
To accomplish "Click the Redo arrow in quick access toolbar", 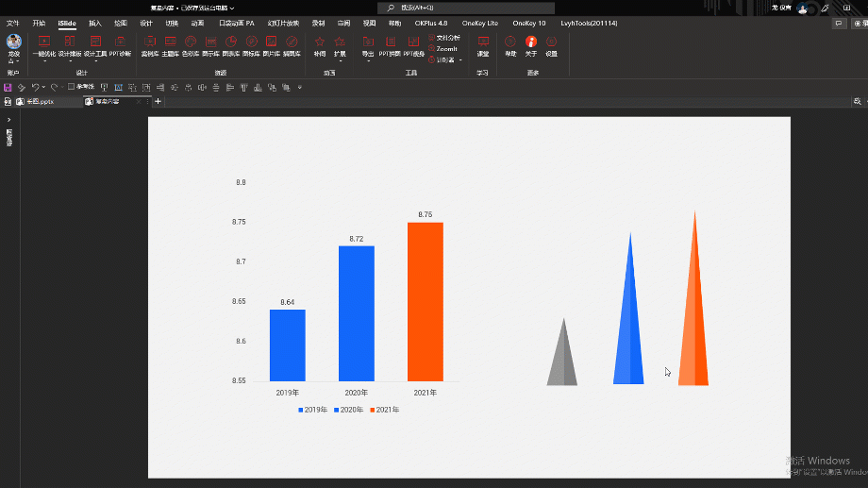I will point(54,88).
